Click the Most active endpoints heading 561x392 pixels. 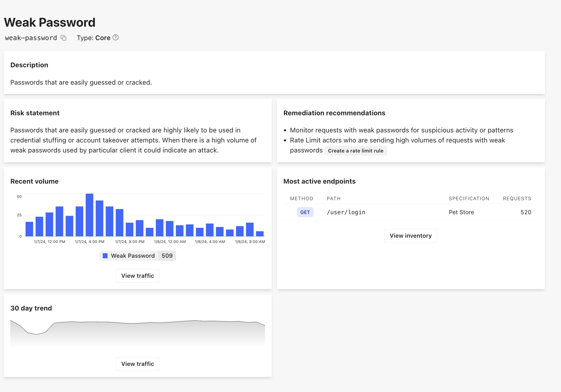(x=319, y=181)
